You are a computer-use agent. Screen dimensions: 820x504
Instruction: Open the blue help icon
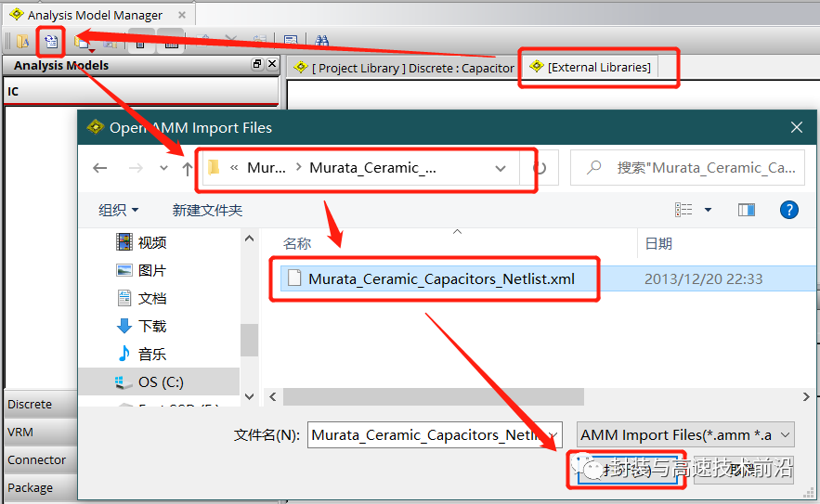tap(789, 210)
